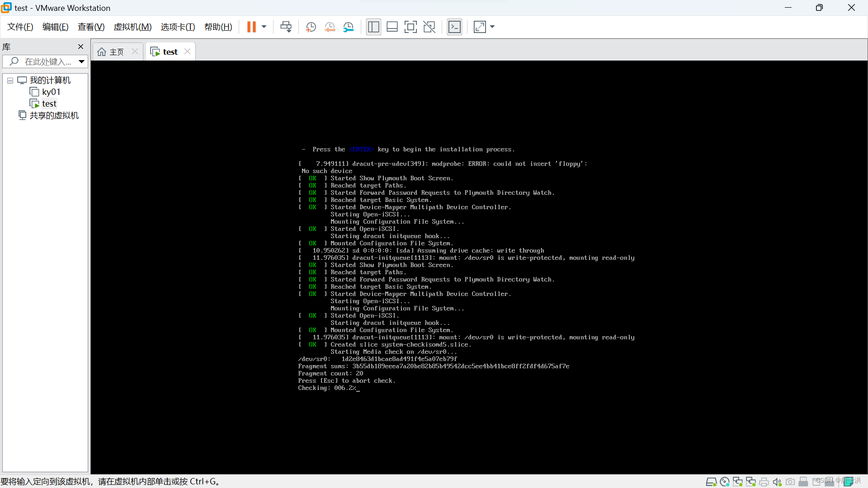868x488 pixels.
Task: Open the 虚拟机(M) menu
Action: [132, 27]
